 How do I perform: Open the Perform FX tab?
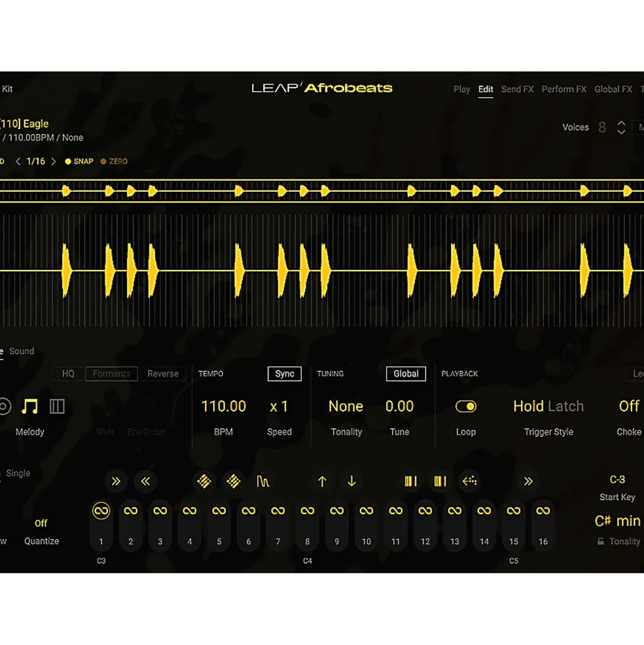coord(563,89)
